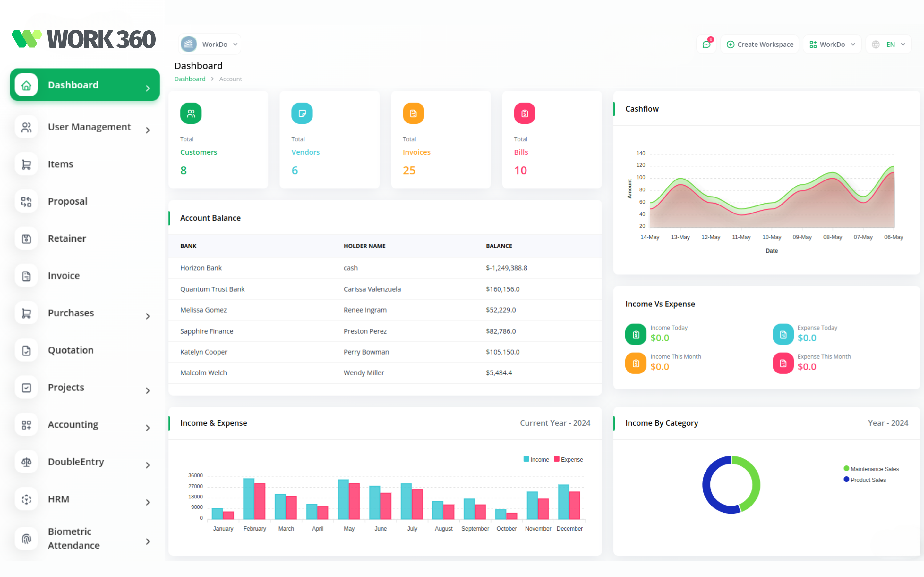The height and width of the screenshot is (577, 924).
Task: Click the Expense This Month pink icon
Action: (783, 363)
